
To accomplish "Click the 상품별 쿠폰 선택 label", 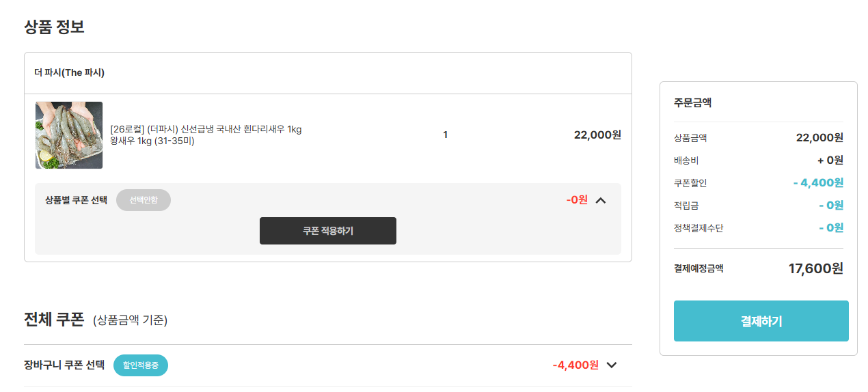I will click(x=76, y=200).
